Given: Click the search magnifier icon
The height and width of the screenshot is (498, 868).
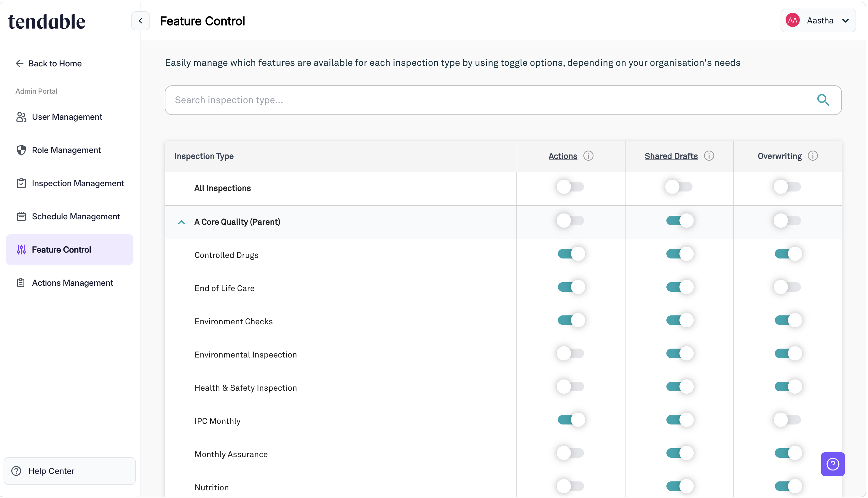Looking at the screenshot, I should point(823,100).
